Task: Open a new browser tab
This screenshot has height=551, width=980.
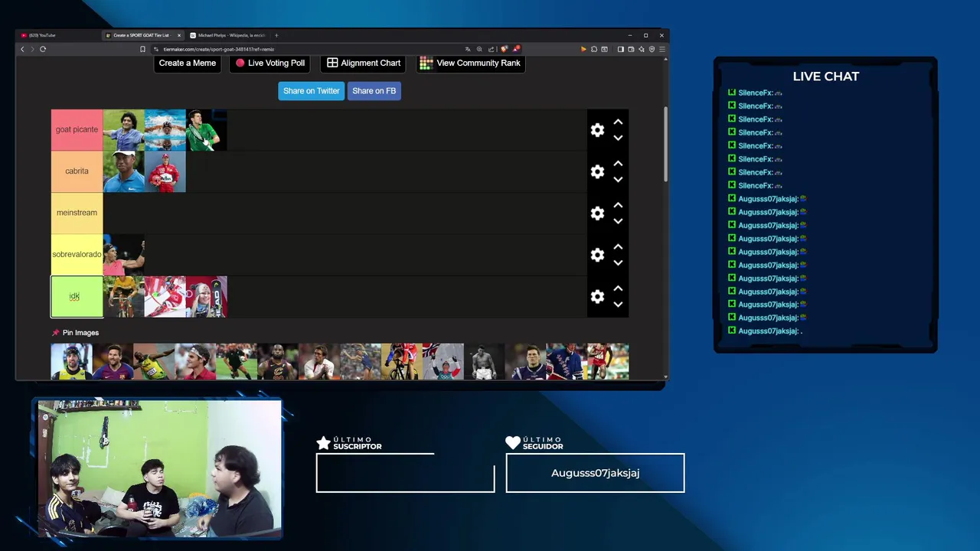Action: (x=276, y=35)
